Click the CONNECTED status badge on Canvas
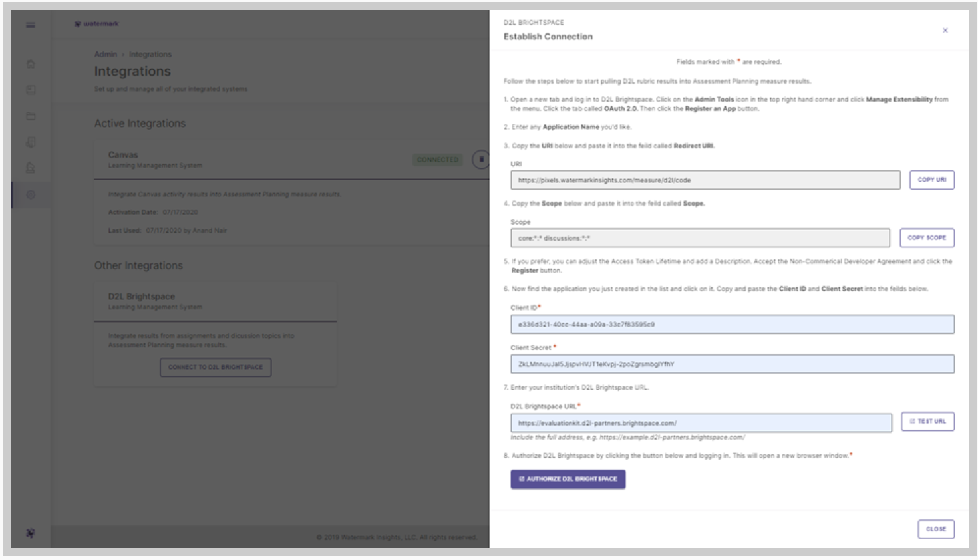 (x=438, y=160)
